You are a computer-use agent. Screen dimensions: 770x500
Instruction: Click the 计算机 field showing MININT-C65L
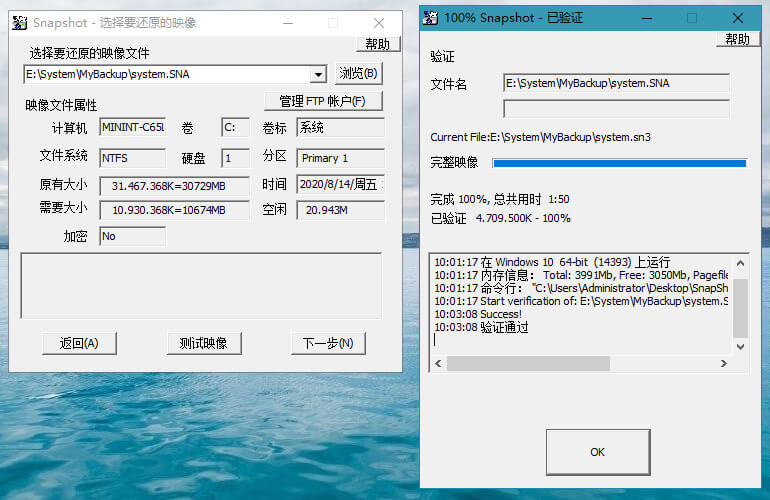click(132, 127)
